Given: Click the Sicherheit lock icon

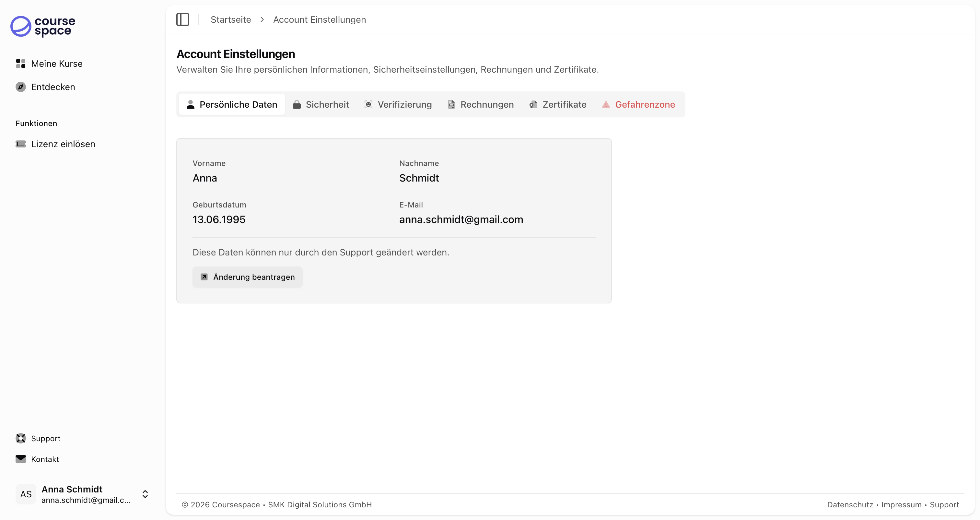Looking at the screenshot, I should point(297,104).
